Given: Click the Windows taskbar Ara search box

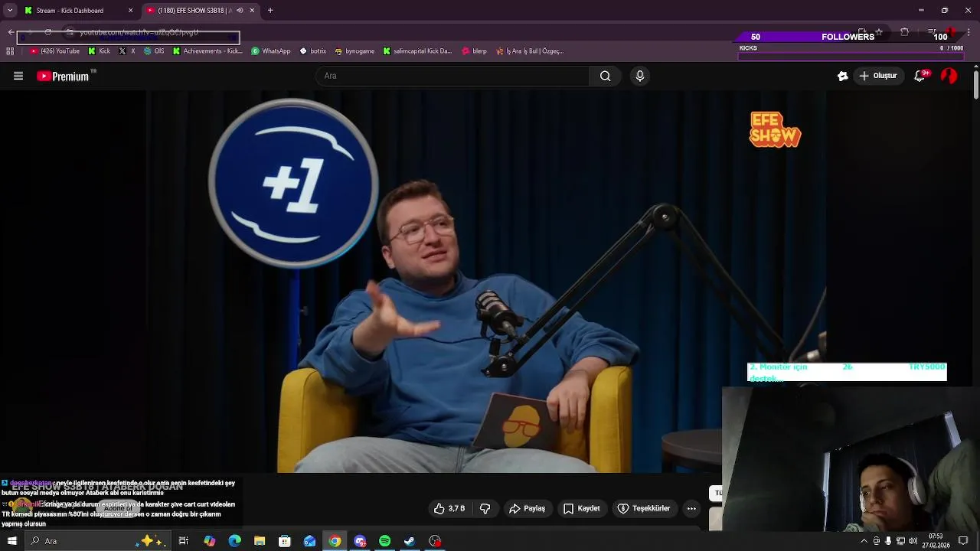Looking at the screenshot, I should [97, 541].
